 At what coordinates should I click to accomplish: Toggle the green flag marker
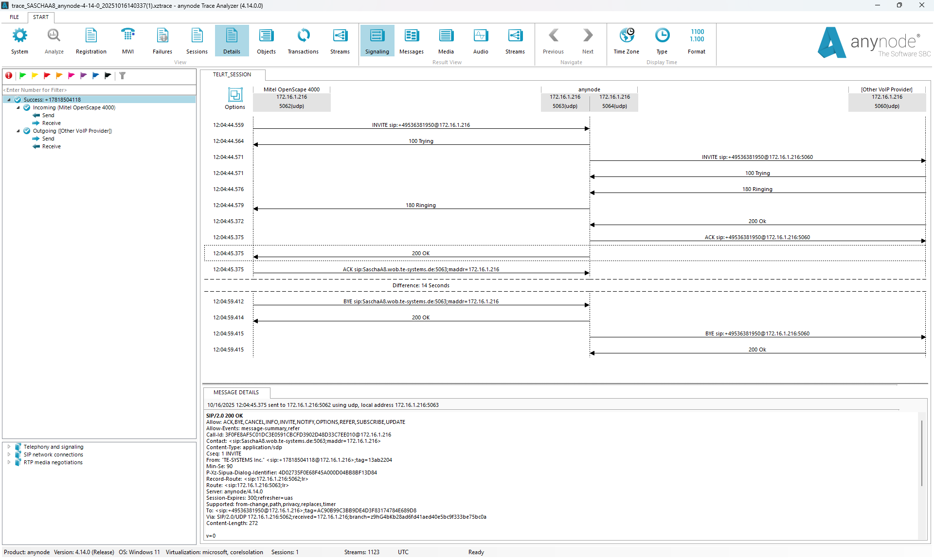tap(22, 76)
